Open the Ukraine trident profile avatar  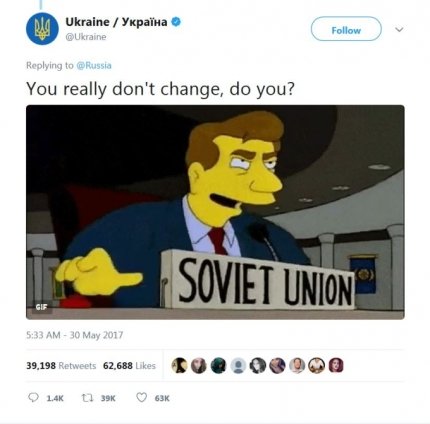tap(42, 29)
